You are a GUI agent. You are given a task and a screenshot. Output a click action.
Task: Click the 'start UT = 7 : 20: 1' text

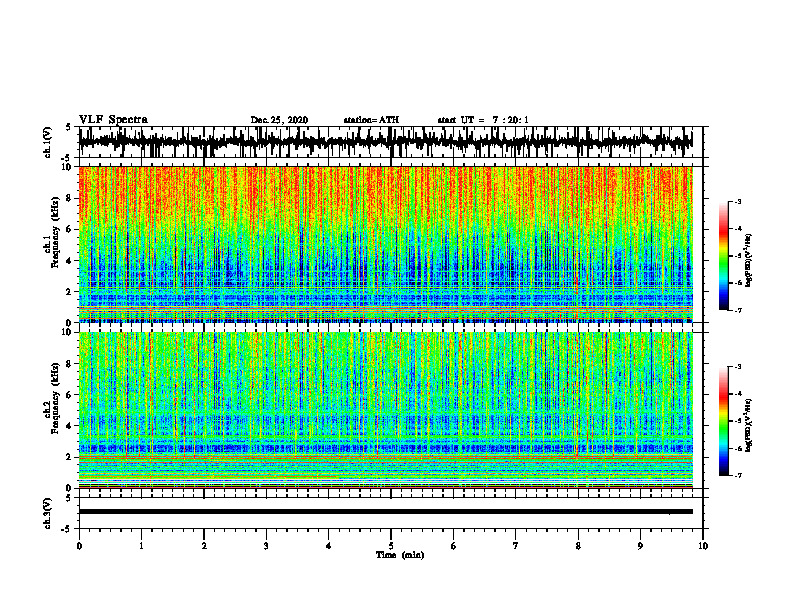coord(483,120)
